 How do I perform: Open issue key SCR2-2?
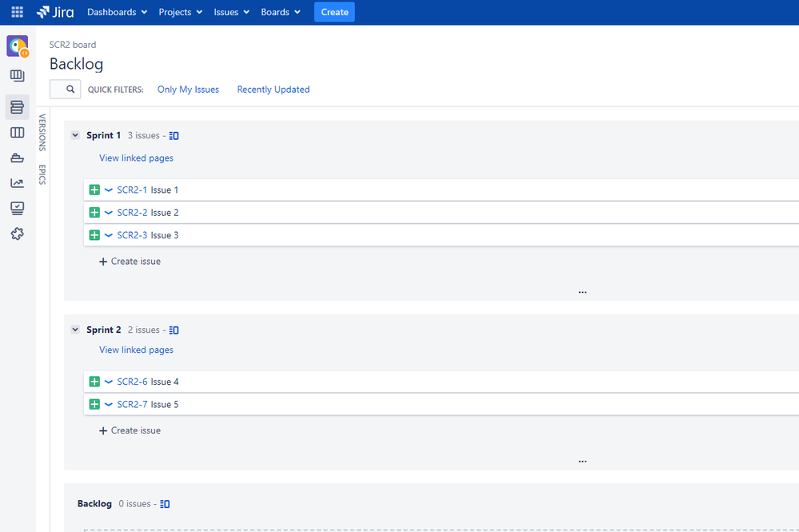pos(132,213)
